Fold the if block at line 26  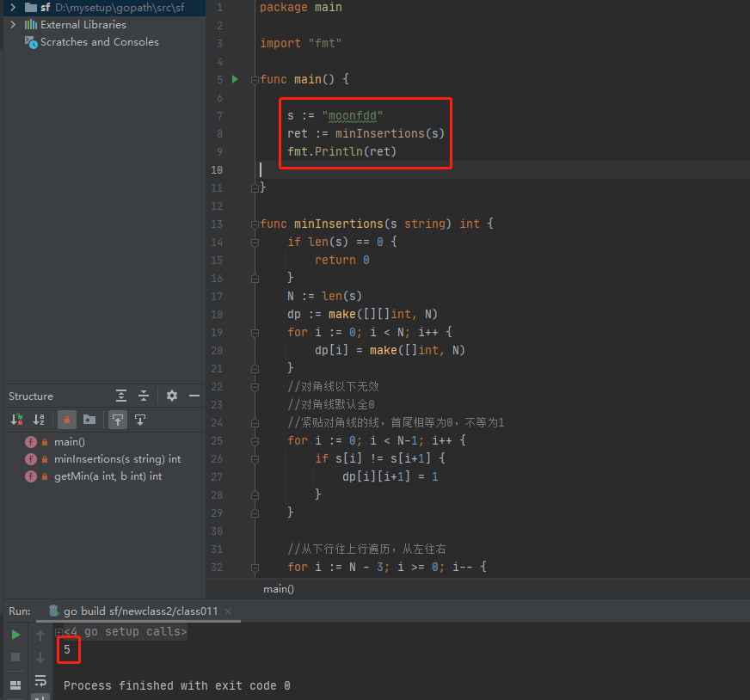tap(255, 459)
